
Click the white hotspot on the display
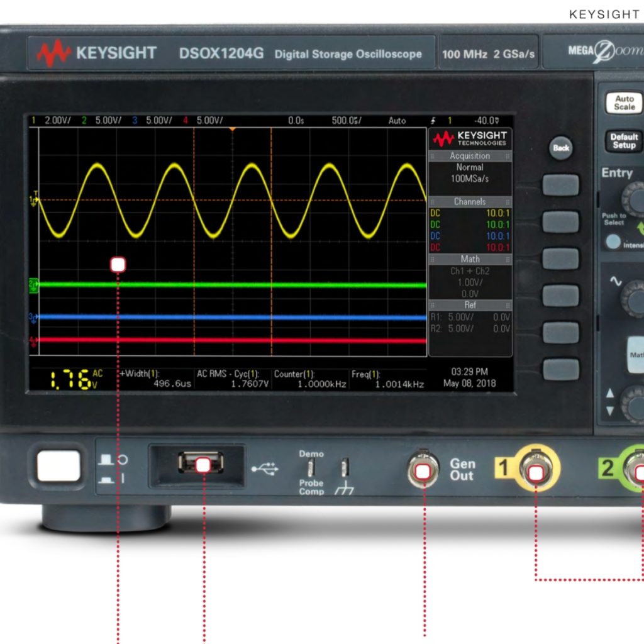(118, 265)
